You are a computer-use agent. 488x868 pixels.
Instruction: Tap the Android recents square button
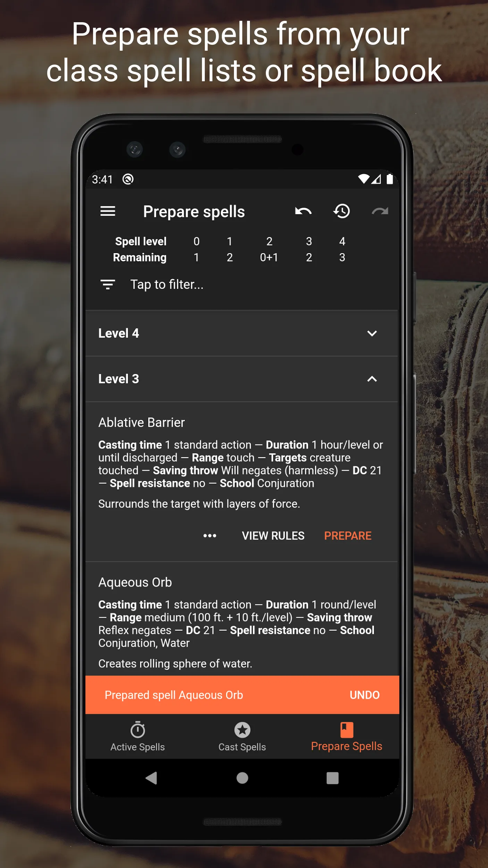point(333,778)
